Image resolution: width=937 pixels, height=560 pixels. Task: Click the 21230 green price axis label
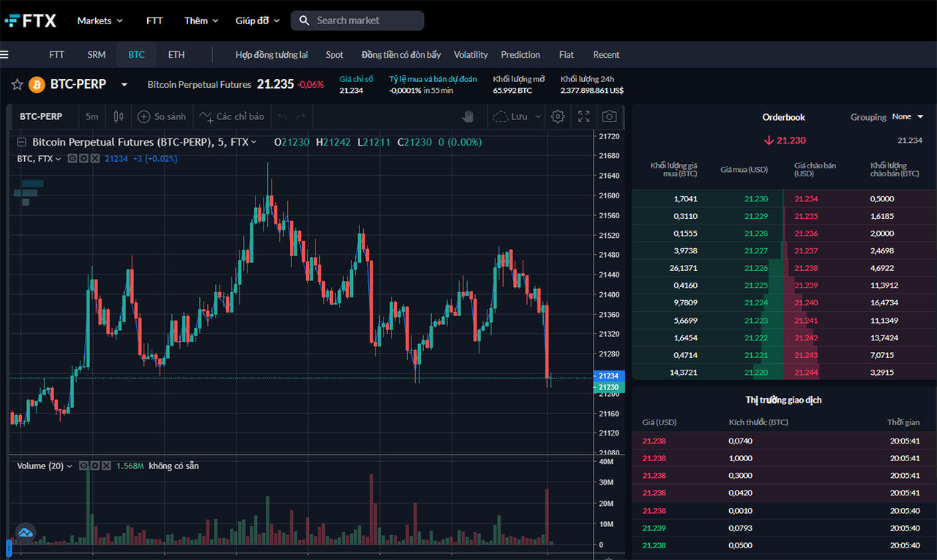click(x=608, y=387)
